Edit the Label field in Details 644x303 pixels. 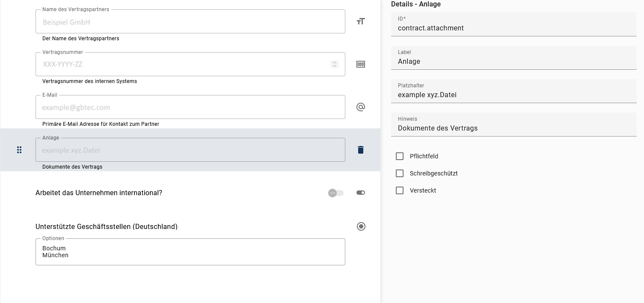pos(514,58)
